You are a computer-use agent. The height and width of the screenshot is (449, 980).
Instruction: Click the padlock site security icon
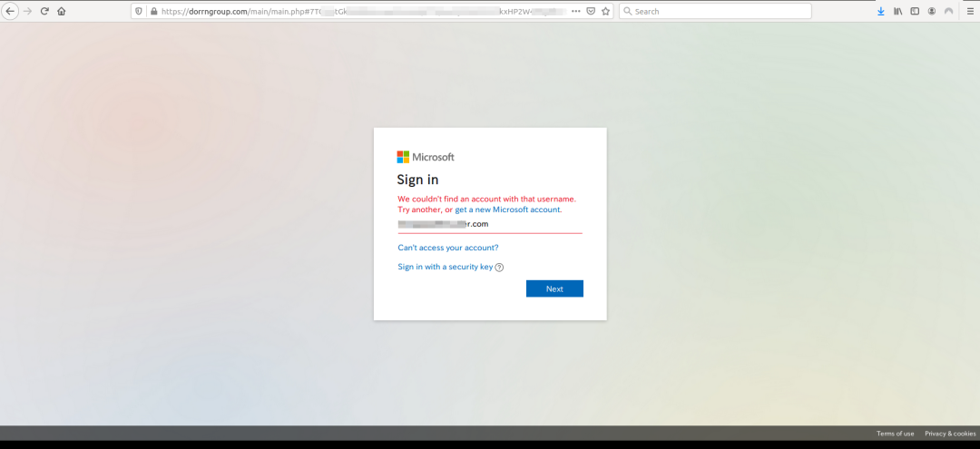pos(152,12)
